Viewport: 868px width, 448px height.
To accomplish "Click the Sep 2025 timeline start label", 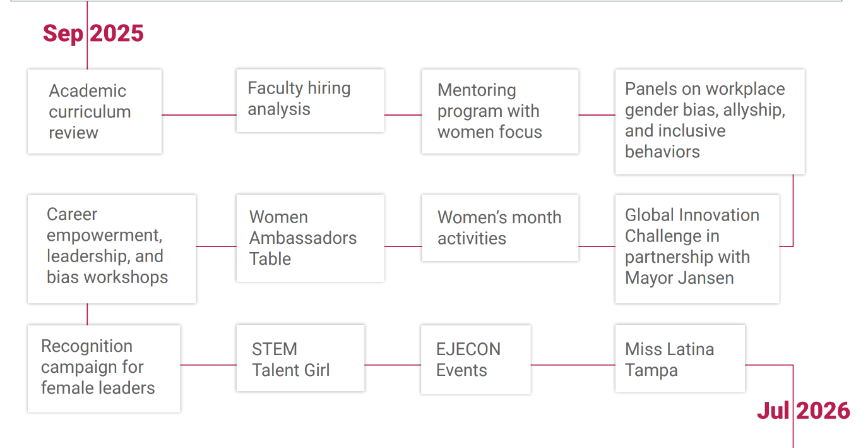I will click(x=93, y=33).
